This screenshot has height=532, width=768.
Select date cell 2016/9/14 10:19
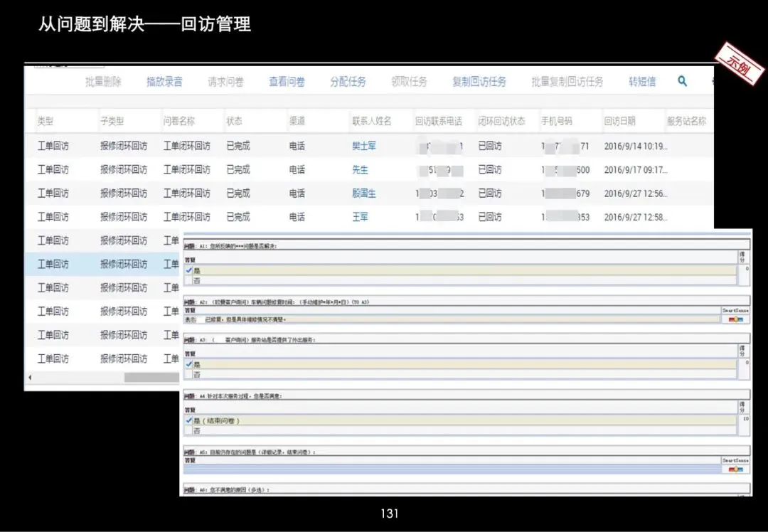point(636,146)
